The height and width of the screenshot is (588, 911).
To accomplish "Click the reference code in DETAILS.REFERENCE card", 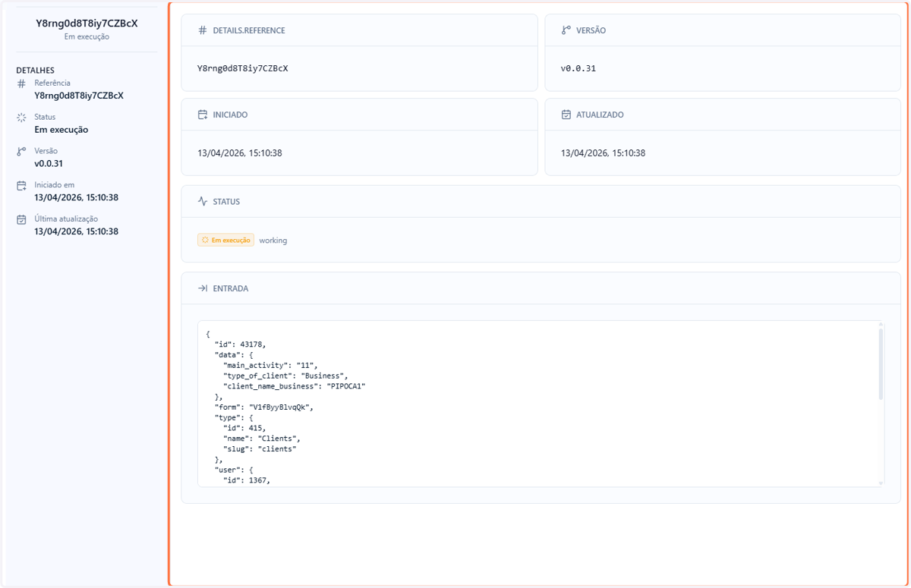I will coord(243,68).
